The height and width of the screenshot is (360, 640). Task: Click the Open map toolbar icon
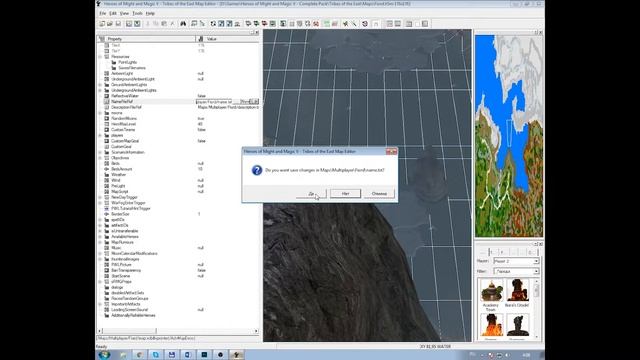pyautogui.click(x=110, y=24)
